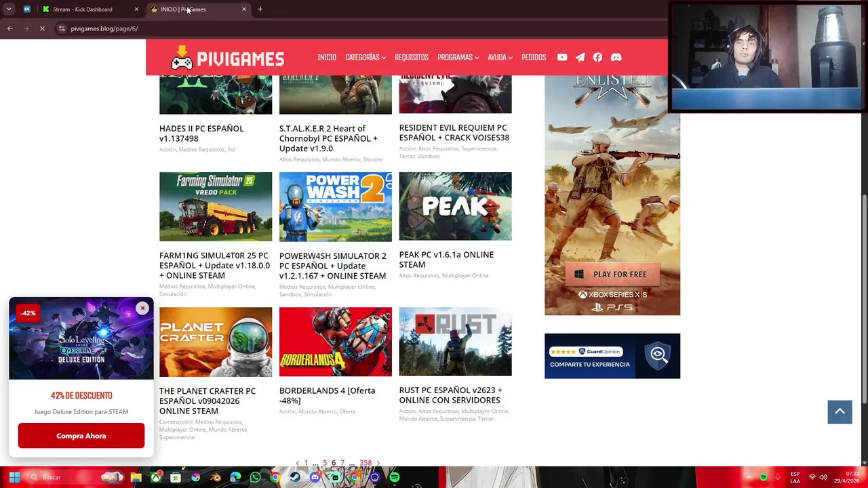Go to next page arrow in pagination
The image size is (868, 488).
pos(378,463)
